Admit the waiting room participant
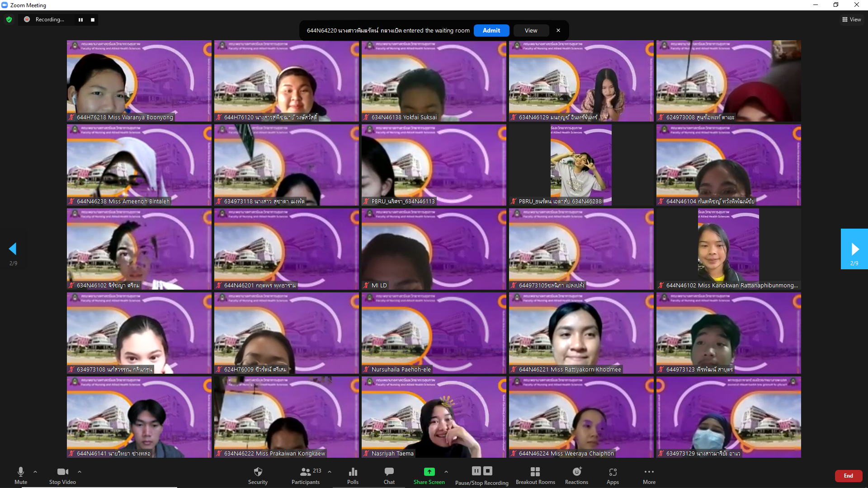Image resolution: width=868 pixels, height=488 pixels. [491, 30]
